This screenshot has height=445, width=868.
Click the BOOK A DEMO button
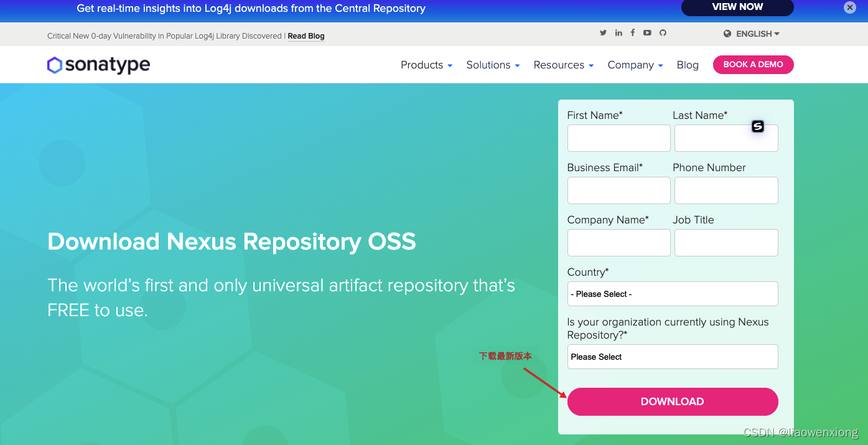point(753,65)
